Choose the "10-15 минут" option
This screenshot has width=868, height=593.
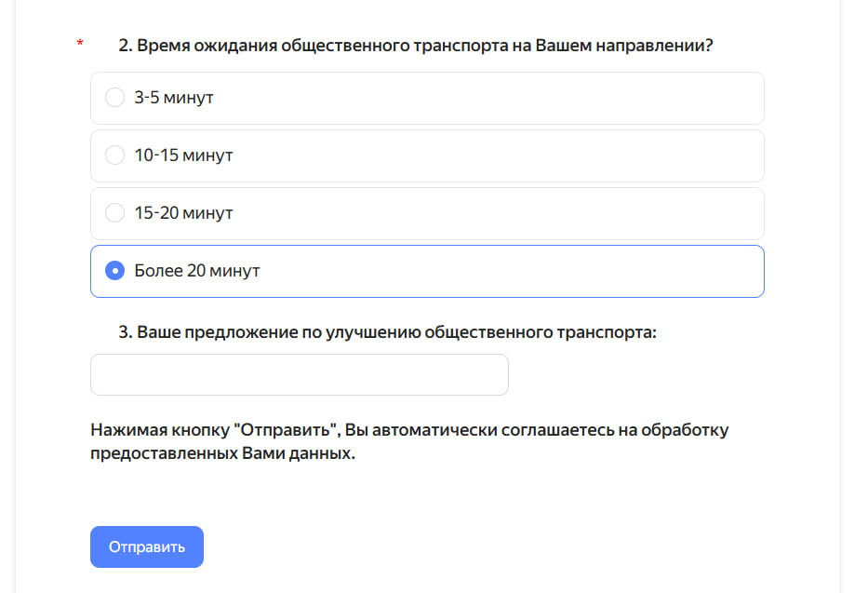click(x=114, y=155)
